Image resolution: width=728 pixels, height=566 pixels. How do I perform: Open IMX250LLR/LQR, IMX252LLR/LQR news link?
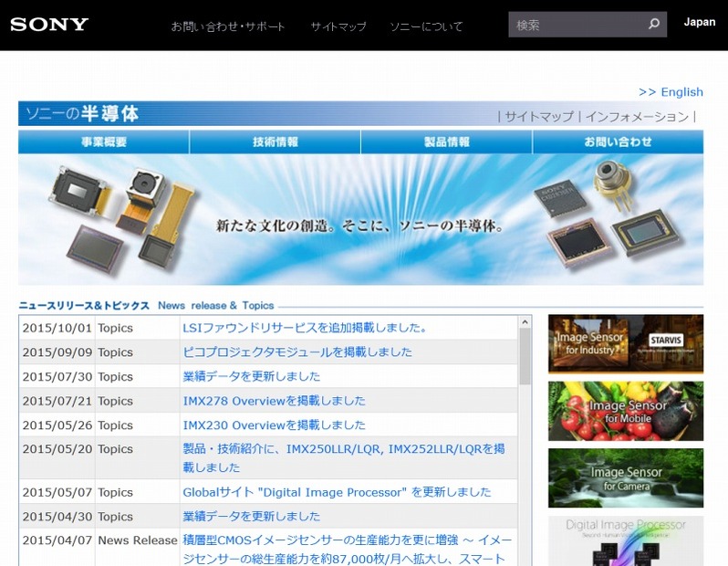[x=344, y=457]
